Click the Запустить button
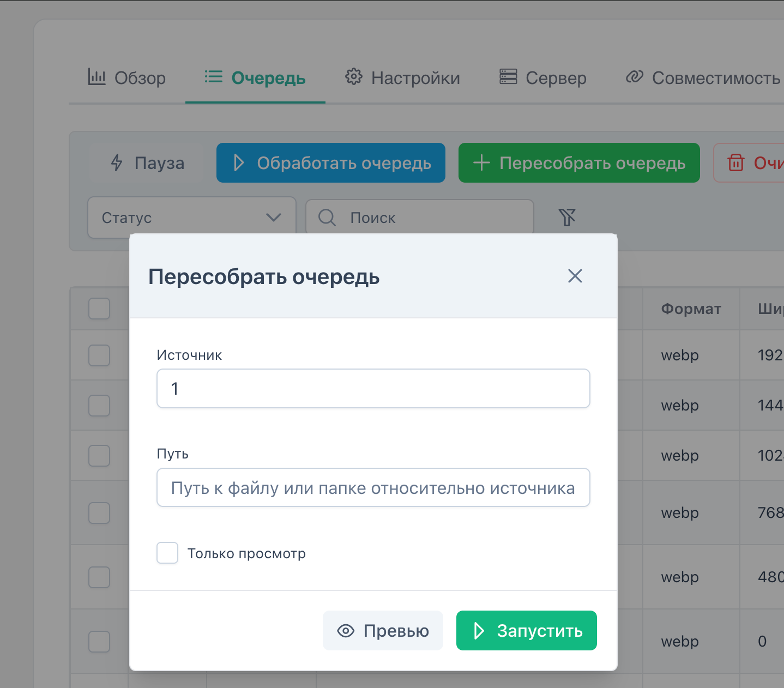 pos(527,631)
